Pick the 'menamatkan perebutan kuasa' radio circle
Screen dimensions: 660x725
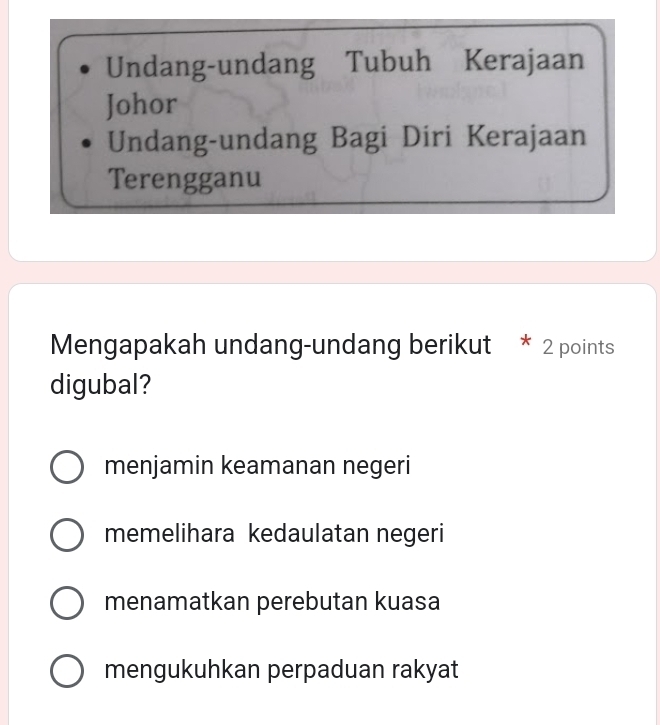click(67, 603)
